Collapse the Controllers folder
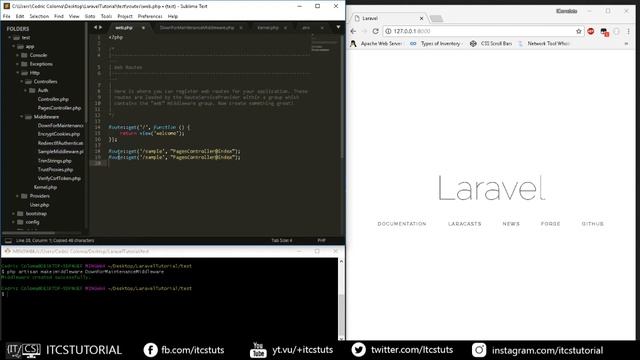The height and width of the screenshot is (360, 640). pos(22,82)
